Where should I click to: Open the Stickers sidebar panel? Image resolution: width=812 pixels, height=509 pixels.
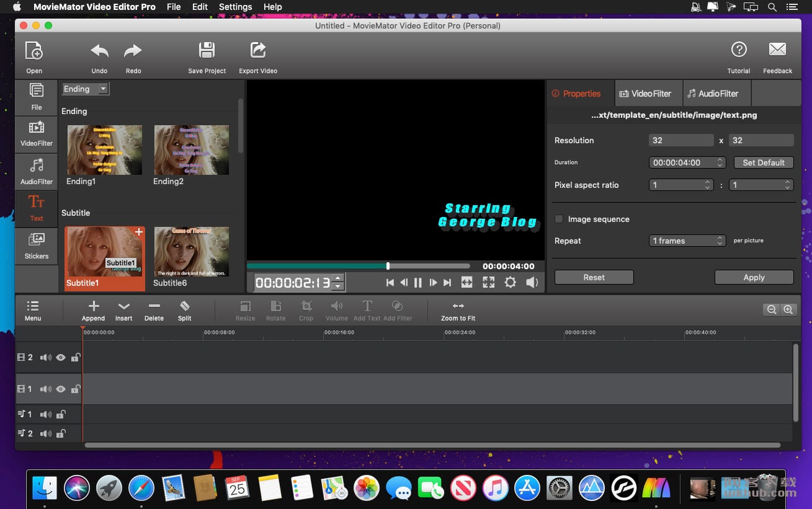coord(37,246)
